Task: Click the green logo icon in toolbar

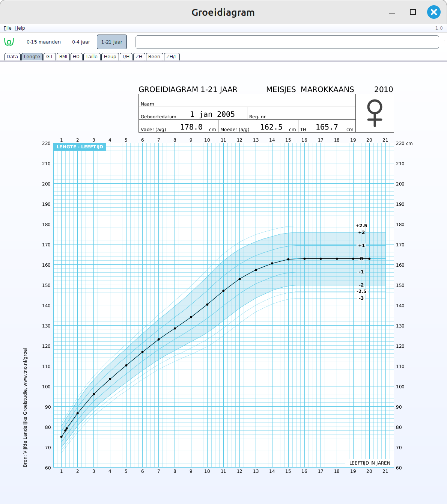Action: (9, 42)
